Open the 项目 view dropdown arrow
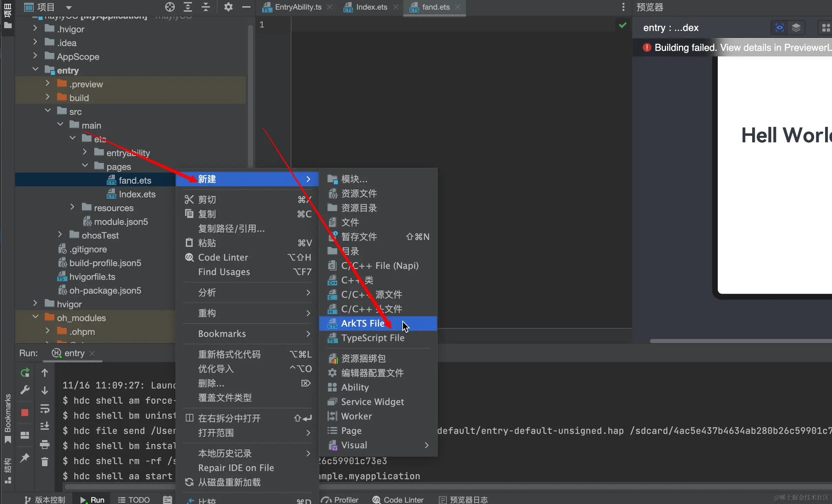This screenshot has width=832, height=504. pyautogui.click(x=69, y=7)
